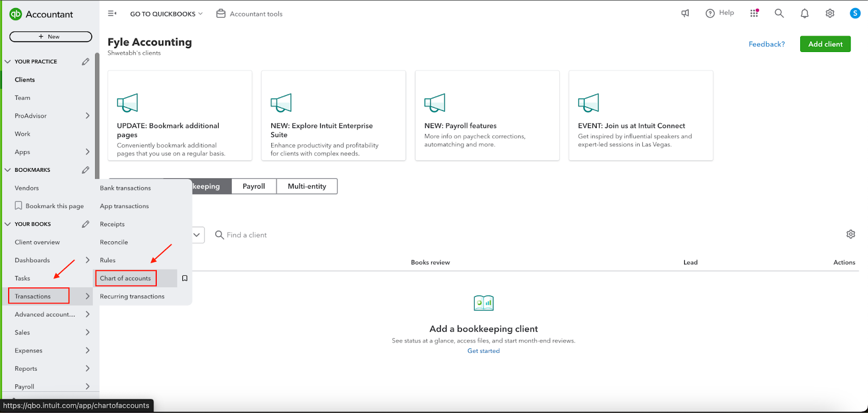The image size is (868, 413).
Task: Collapse the BOOKMARKS section
Action: [x=8, y=170]
